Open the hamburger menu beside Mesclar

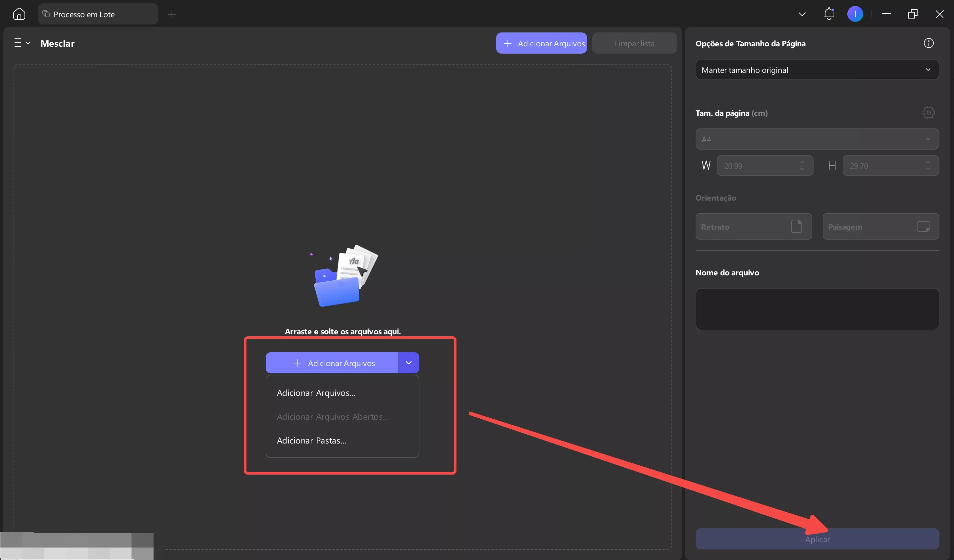(22, 43)
